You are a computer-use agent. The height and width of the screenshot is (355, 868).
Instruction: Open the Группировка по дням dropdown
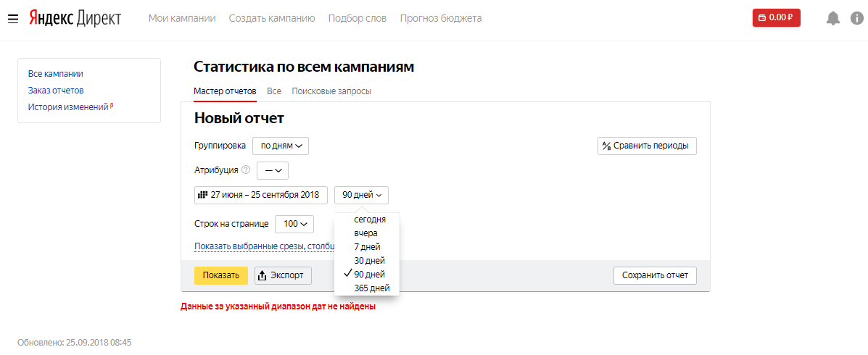[281, 146]
